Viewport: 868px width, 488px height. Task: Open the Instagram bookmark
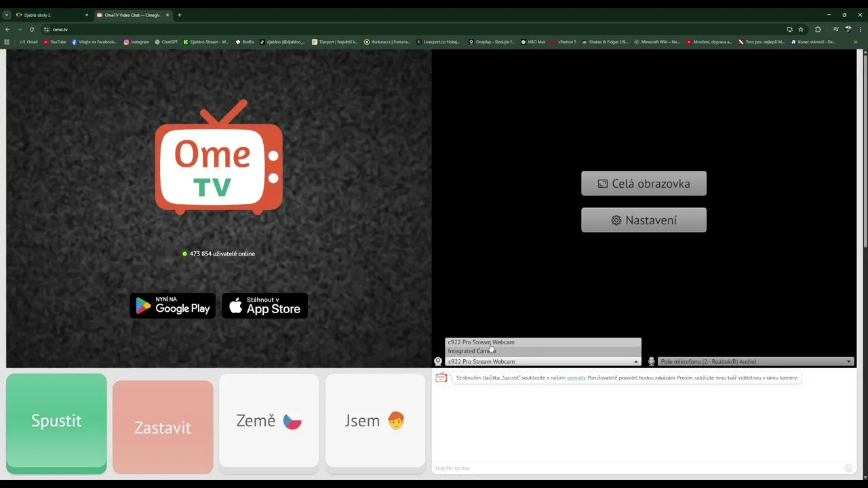[x=136, y=42]
